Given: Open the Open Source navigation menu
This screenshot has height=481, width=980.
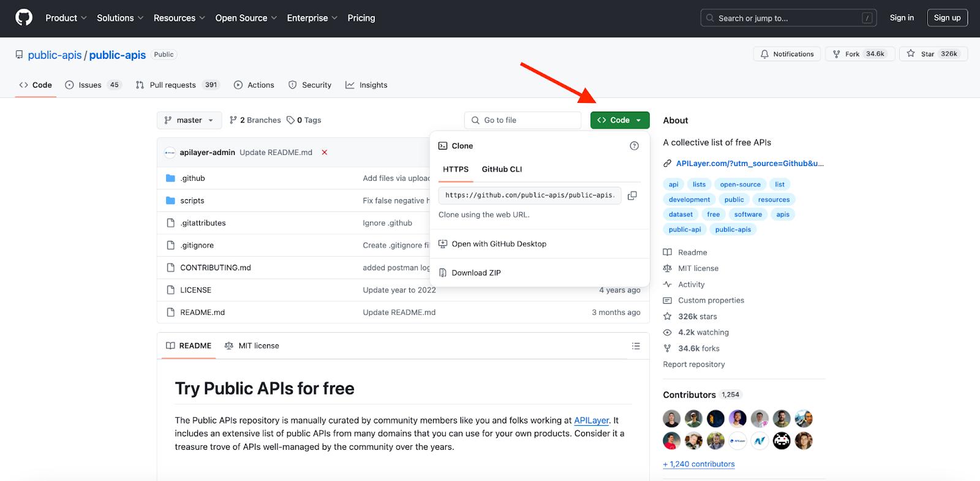Looking at the screenshot, I should 246,18.
